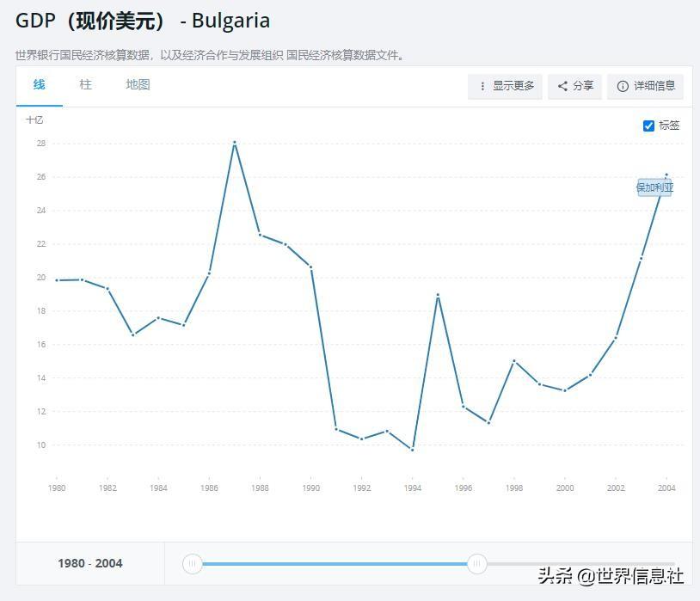
Task: Click the 1980 first data point
Action: point(57,280)
